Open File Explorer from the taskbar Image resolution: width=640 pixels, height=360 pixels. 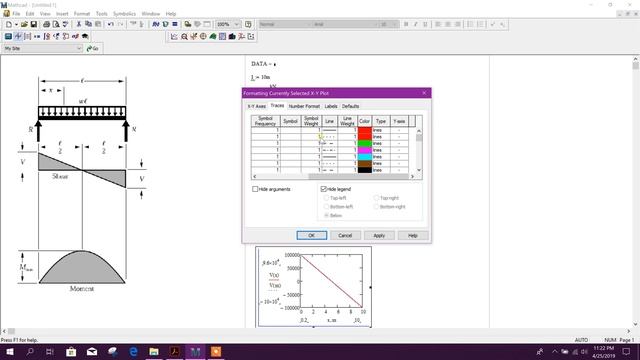pyautogui.click(x=154, y=351)
